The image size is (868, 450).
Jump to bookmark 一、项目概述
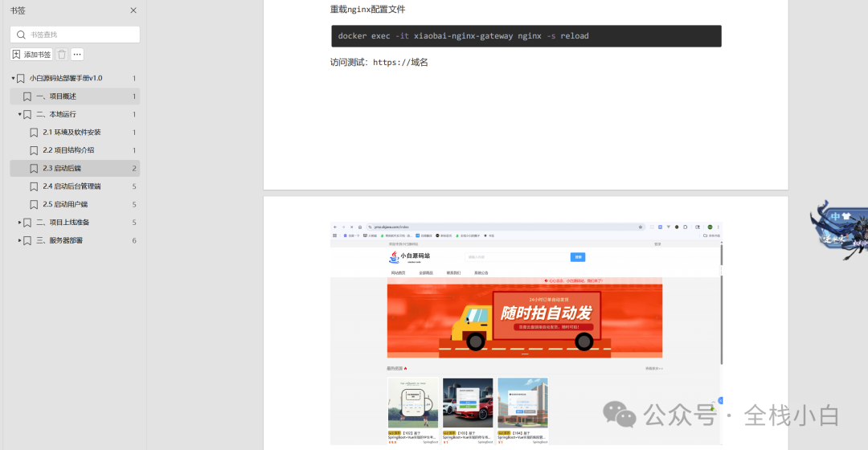tap(56, 96)
